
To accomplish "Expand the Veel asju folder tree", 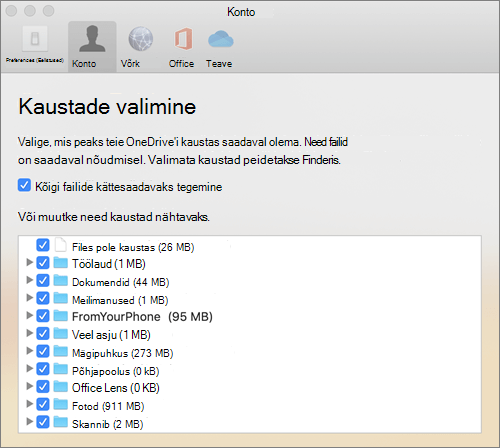I will (x=30, y=333).
